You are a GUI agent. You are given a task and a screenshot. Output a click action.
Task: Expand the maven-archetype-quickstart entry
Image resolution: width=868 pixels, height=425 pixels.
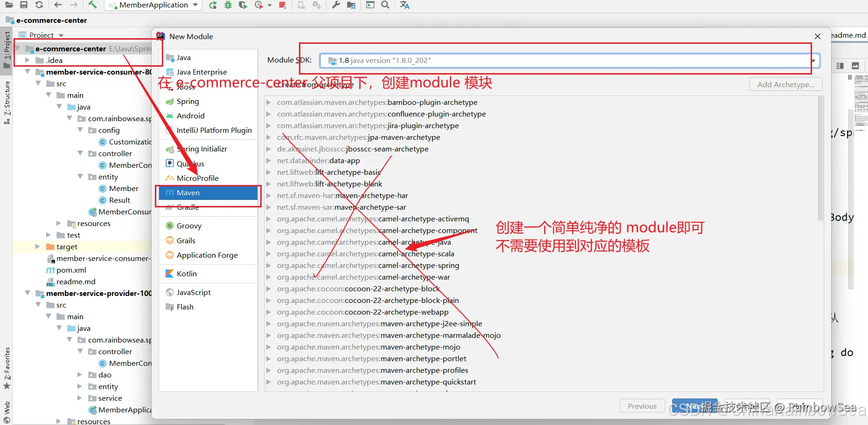(x=269, y=382)
